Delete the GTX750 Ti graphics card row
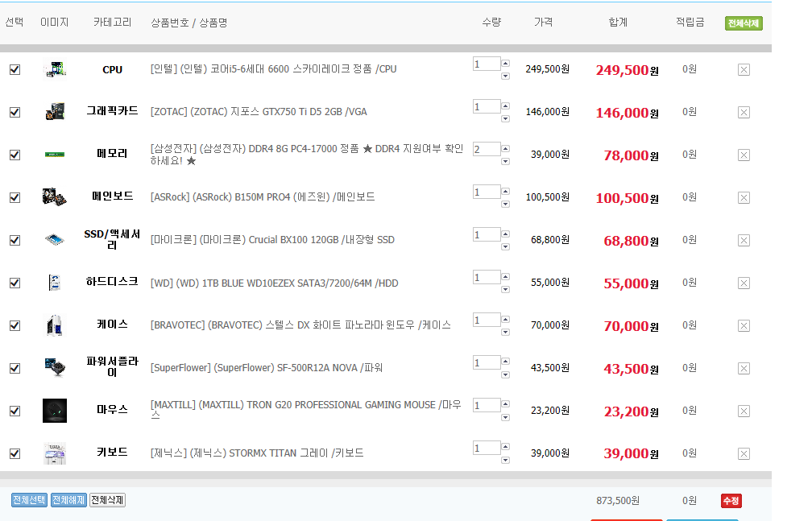The width and height of the screenshot is (812, 521). point(744,113)
